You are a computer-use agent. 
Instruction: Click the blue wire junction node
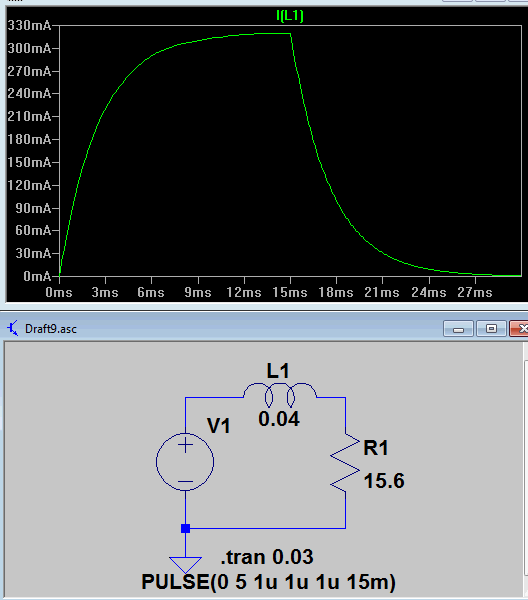[x=186, y=528]
